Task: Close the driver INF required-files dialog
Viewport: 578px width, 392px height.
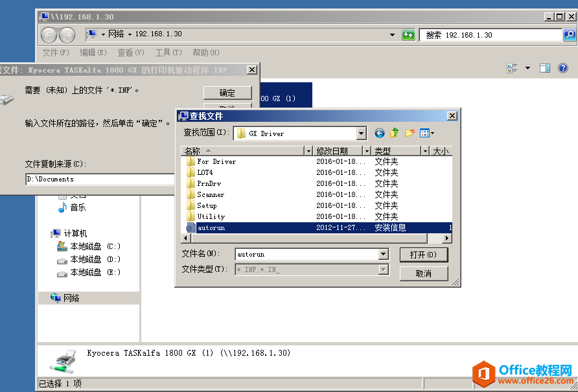Action: pyautogui.click(x=252, y=70)
